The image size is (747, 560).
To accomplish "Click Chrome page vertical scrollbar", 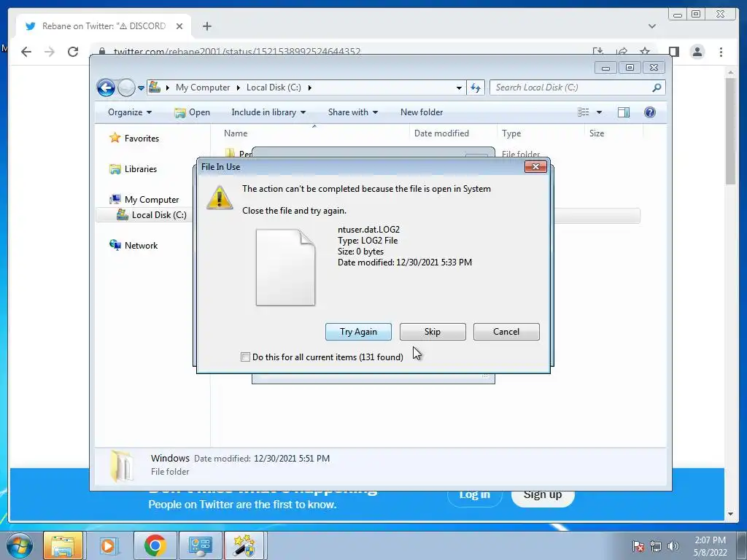I will pos(730,131).
